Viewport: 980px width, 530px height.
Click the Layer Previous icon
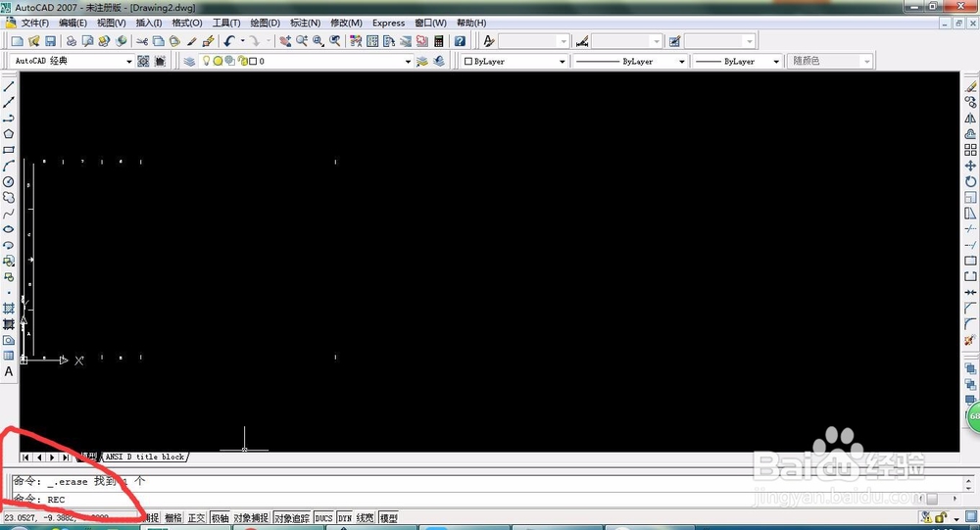439,61
